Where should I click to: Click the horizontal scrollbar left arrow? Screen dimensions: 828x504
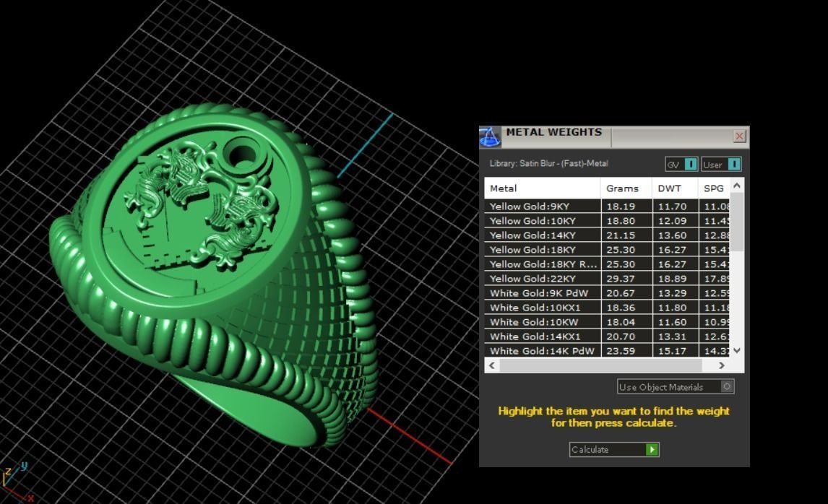point(492,365)
